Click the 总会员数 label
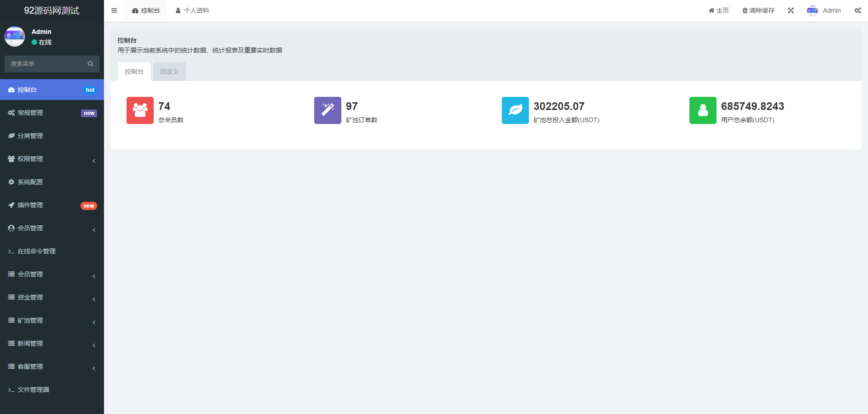 [x=171, y=120]
